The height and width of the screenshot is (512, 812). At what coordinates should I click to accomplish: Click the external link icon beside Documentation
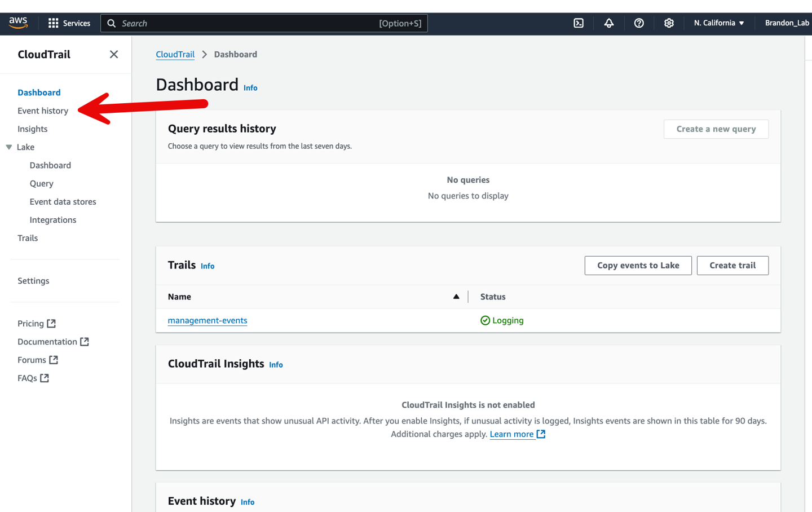[85, 341]
